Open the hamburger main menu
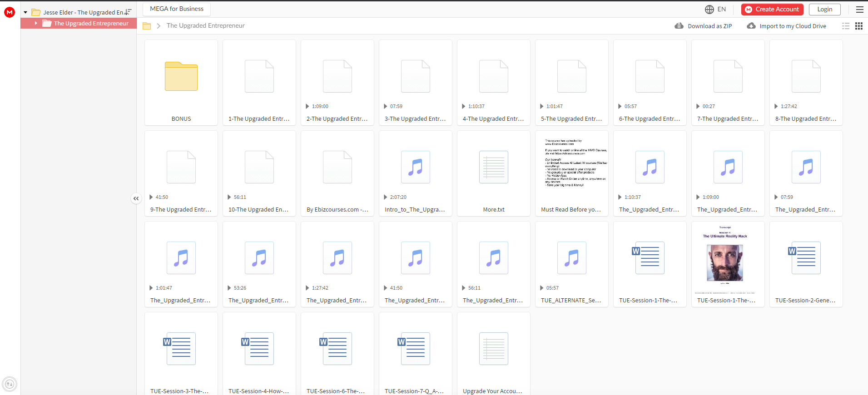 860,9
